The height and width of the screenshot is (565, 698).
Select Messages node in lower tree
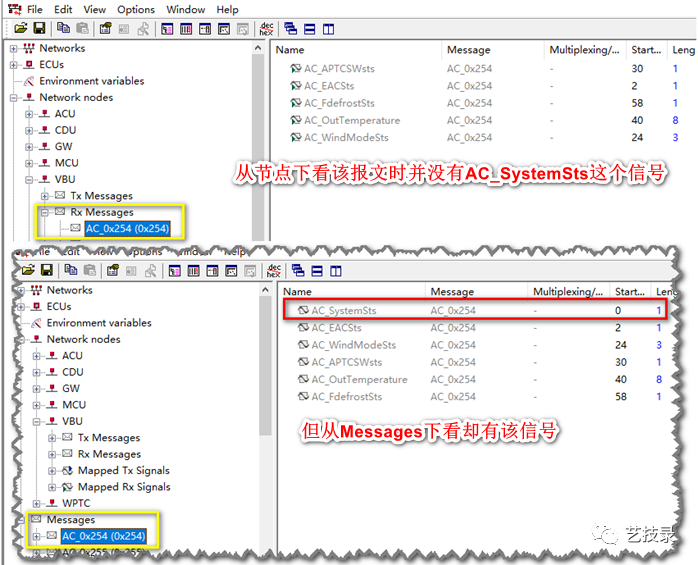tap(71, 520)
